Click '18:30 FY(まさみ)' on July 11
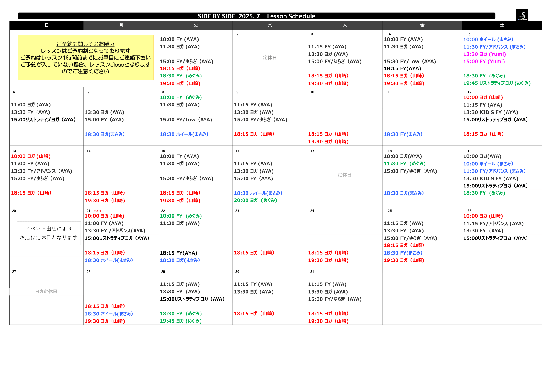The width and height of the screenshot is (555, 392). coord(403,134)
